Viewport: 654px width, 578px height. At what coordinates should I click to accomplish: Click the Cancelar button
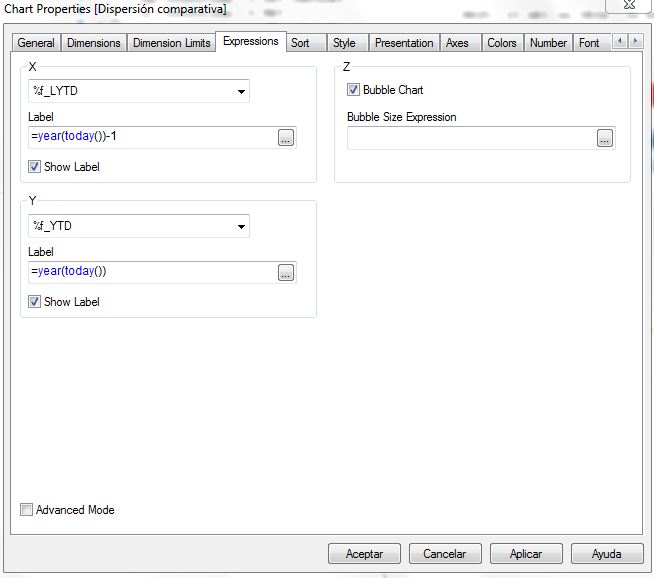pos(445,554)
